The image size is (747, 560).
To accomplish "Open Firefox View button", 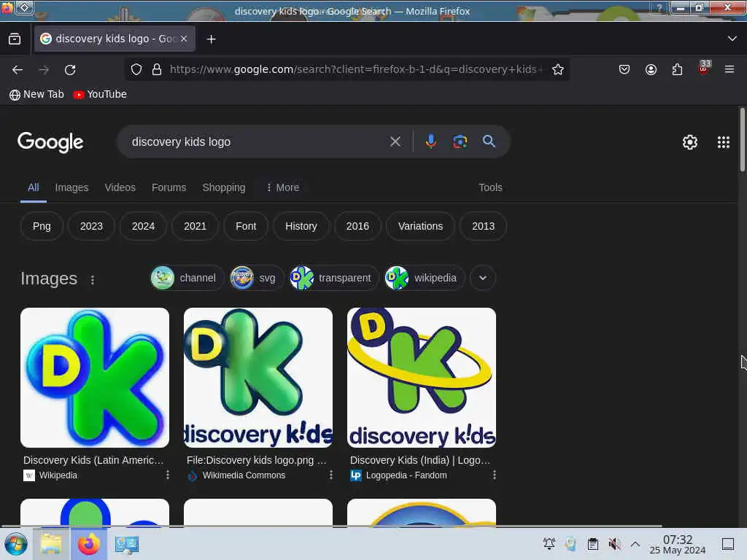I will tap(15, 39).
